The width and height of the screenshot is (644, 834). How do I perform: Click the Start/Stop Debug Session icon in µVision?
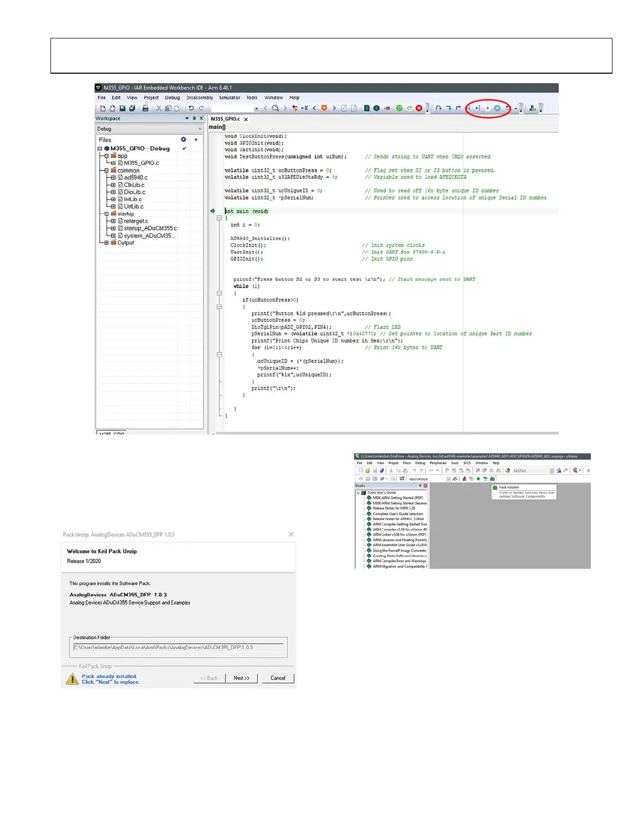(x=575, y=471)
